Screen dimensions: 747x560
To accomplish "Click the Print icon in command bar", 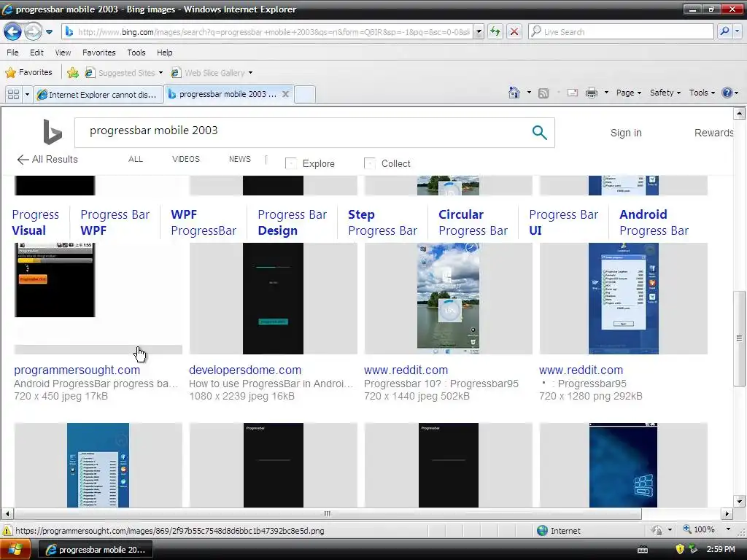I will [591, 93].
